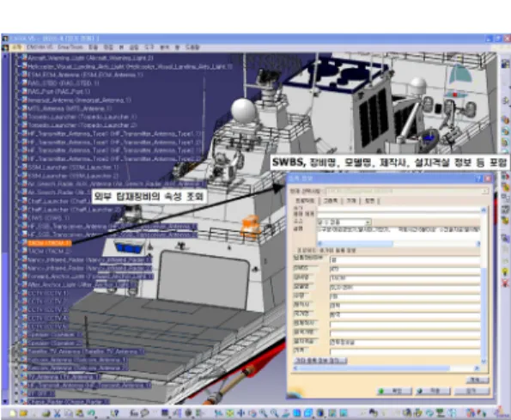Click the SWBS value input field
Viewport: 511px width, 420px height.
405,269
